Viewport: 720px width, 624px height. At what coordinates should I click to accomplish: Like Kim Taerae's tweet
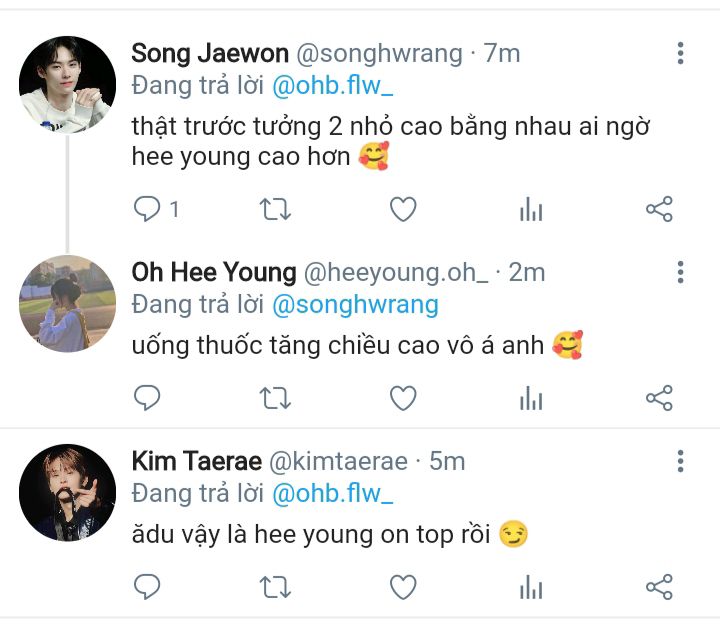402,586
